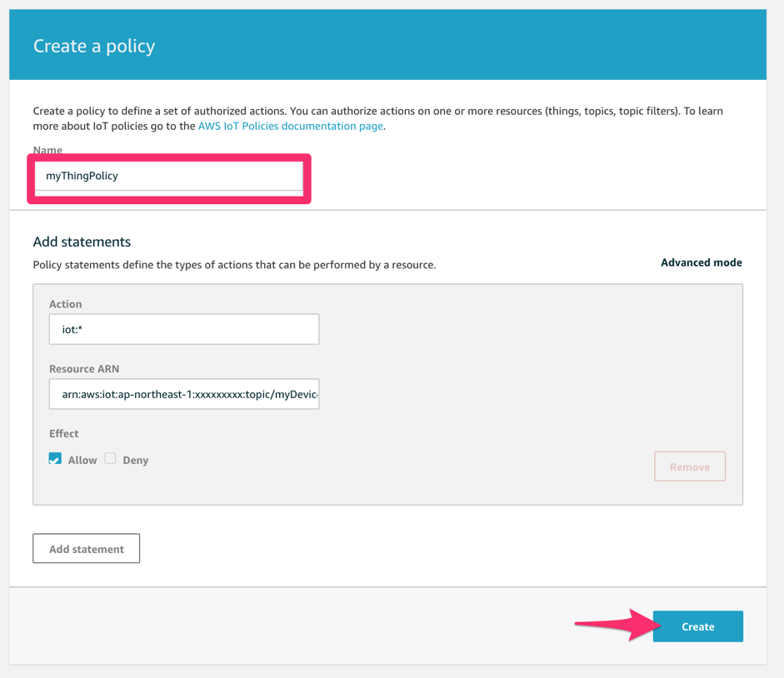
Task: Uncheck the Allow effect checkbox
Action: click(55, 459)
